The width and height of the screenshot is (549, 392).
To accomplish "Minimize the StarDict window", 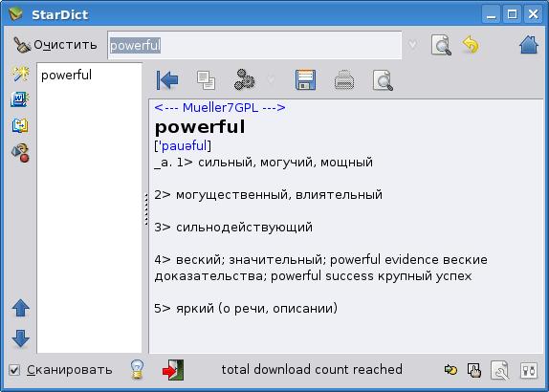I will [x=491, y=14].
